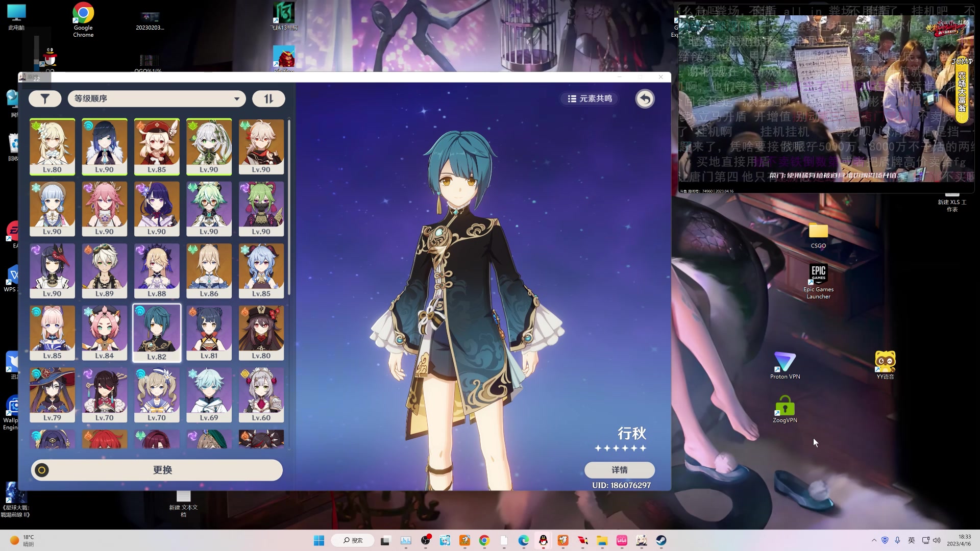Select Fischl portrait at Lv.88

point(157,271)
